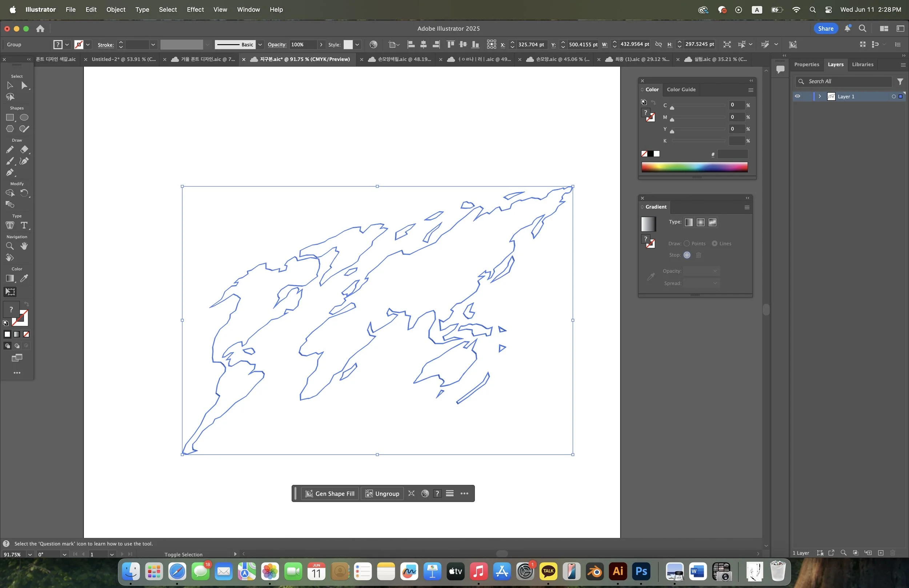Hide Layer 1 with eye icon
The height and width of the screenshot is (588, 909).
coord(797,96)
